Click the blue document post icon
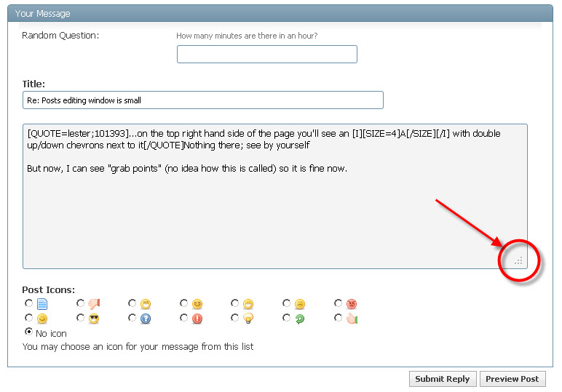 [x=42, y=303]
